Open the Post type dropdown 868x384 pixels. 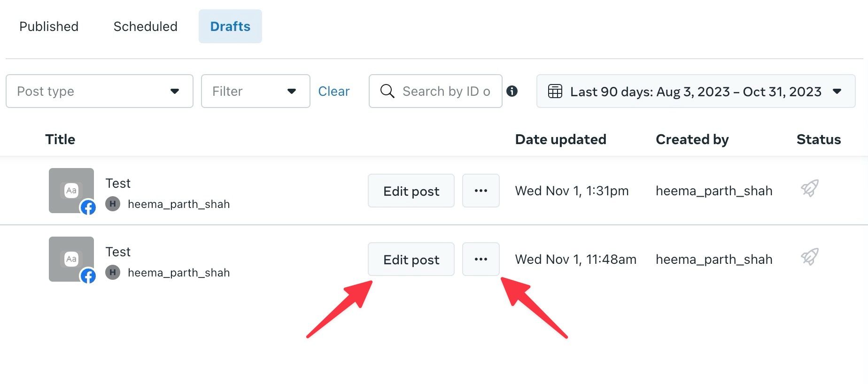click(x=99, y=91)
